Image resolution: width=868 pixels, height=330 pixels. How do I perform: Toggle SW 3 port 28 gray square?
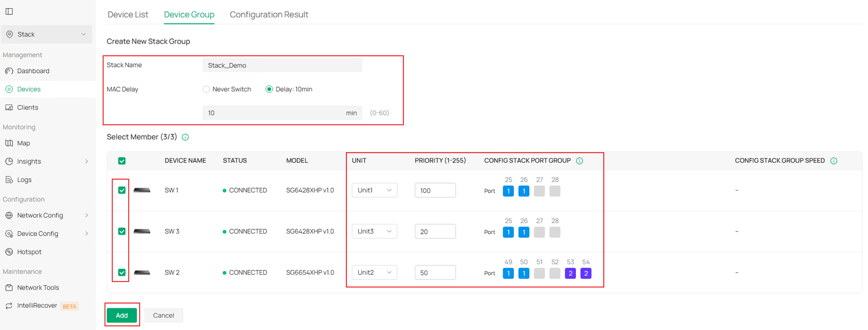click(555, 232)
